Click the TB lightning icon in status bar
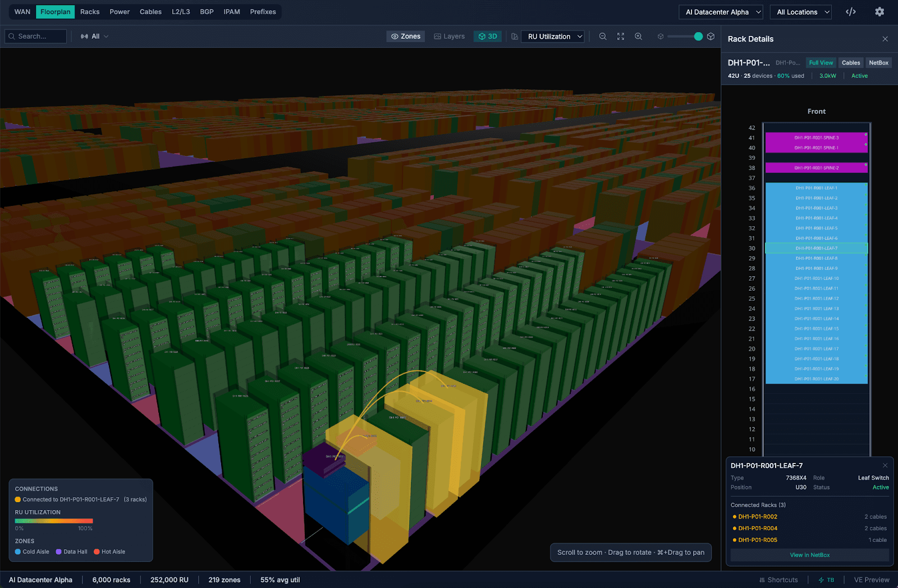 pos(826,580)
